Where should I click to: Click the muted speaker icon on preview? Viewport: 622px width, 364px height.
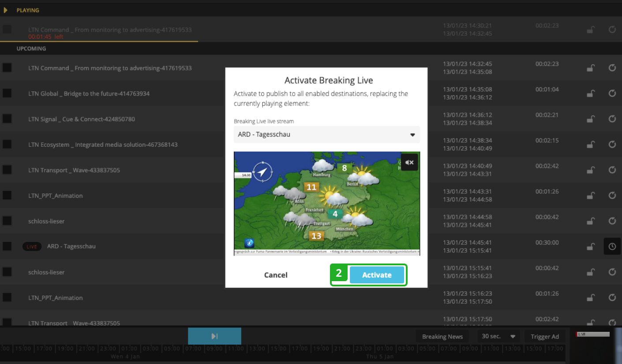(x=409, y=162)
